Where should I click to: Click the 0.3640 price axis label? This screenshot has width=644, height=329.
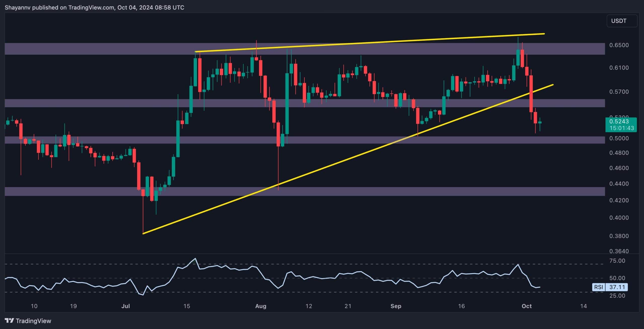coord(619,251)
